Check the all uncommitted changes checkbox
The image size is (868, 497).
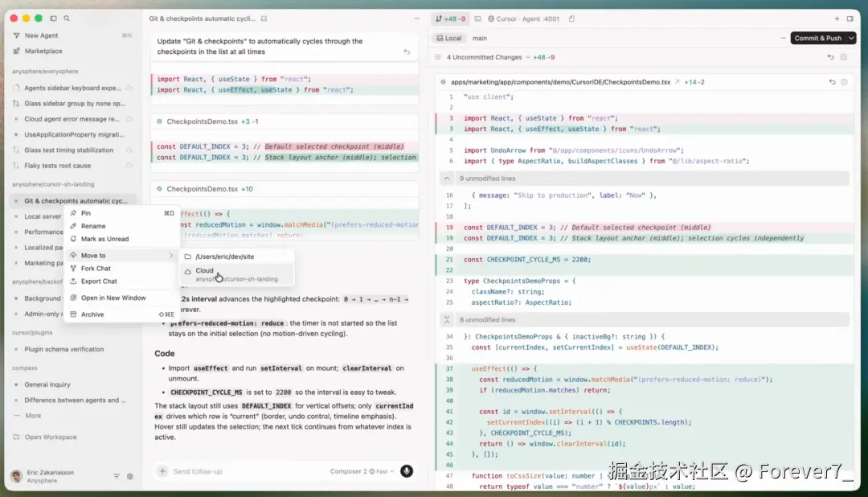844,57
